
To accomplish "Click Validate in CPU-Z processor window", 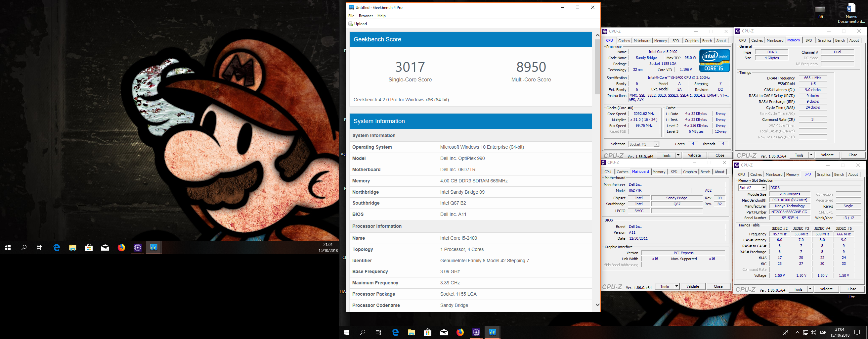I will (x=694, y=155).
